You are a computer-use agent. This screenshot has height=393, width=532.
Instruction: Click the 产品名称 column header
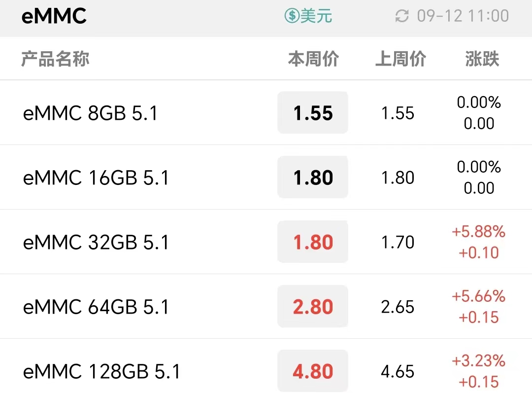tap(55, 59)
